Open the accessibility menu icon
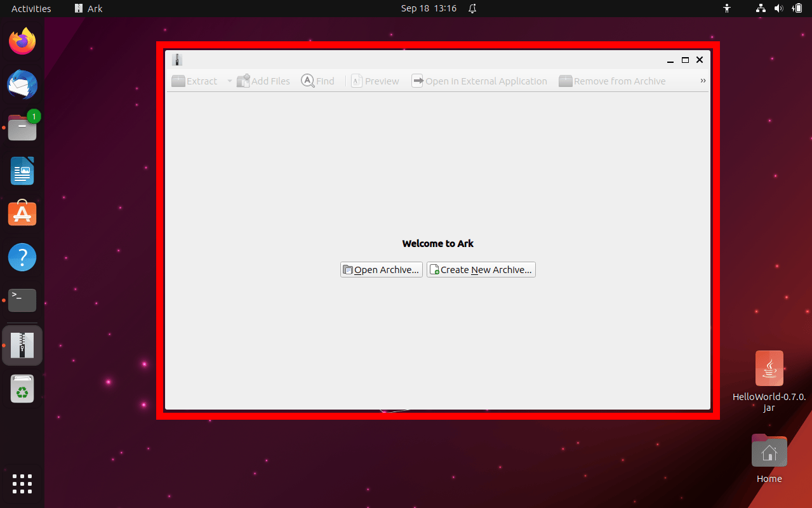The width and height of the screenshot is (812, 508). (728, 9)
